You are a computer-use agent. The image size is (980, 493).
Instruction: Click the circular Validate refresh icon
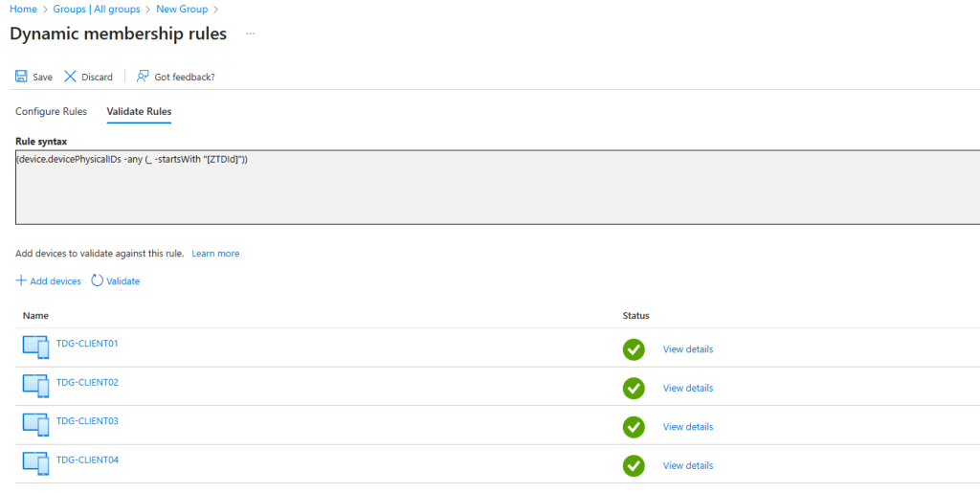(97, 280)
